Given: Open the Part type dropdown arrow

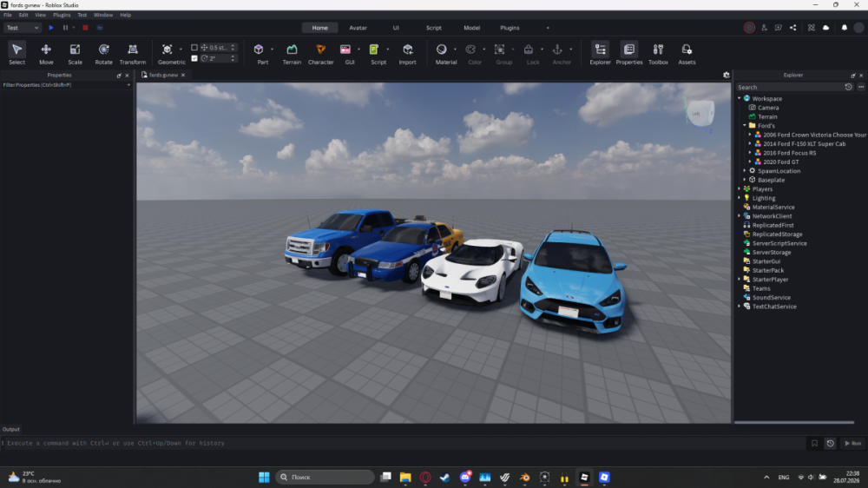Looking at the screenshot, I should coord(272,49).
